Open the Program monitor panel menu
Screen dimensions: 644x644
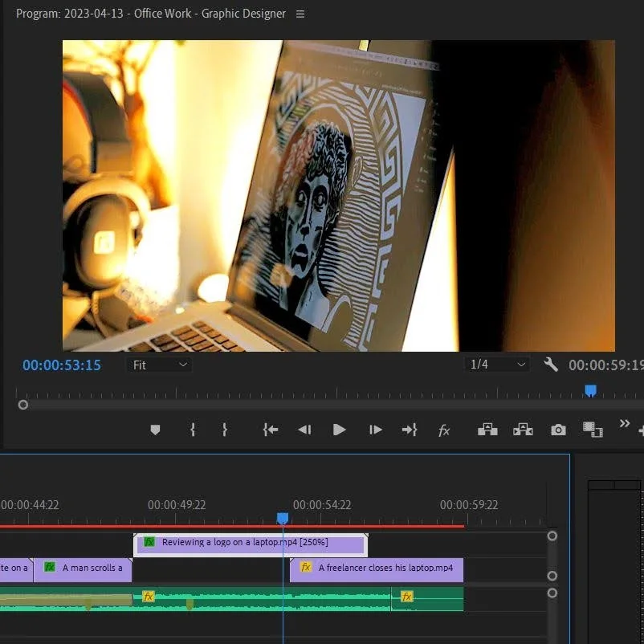pyautogui.click(x=300, y=14)
